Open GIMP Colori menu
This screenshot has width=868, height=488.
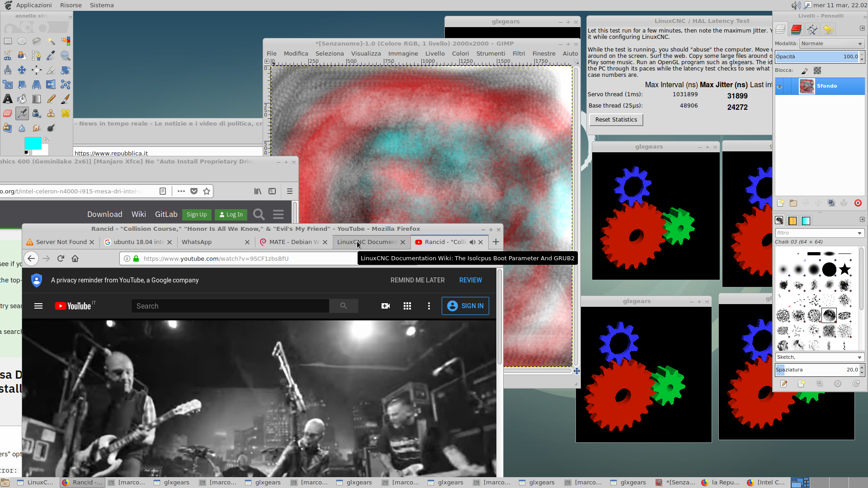460,53
